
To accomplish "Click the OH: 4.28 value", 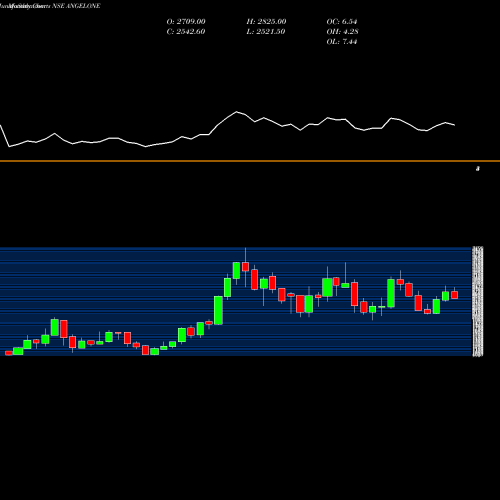I will click(x=342, y=31).
